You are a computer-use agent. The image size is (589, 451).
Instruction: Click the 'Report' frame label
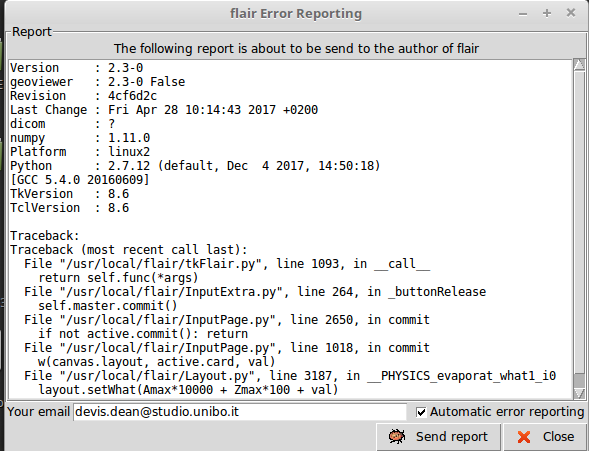pyautogui.click(x=32, y=32)
